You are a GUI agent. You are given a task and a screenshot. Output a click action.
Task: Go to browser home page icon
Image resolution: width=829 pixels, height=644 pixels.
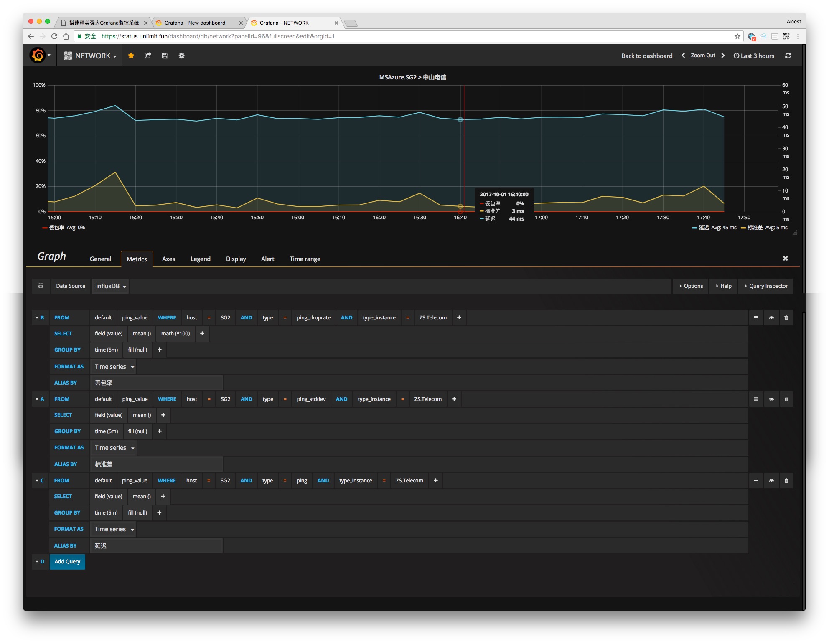[66, 36]
